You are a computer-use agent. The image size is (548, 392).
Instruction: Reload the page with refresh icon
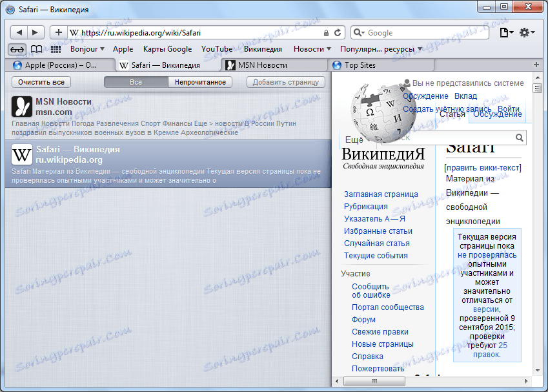[x=338, y=32]
